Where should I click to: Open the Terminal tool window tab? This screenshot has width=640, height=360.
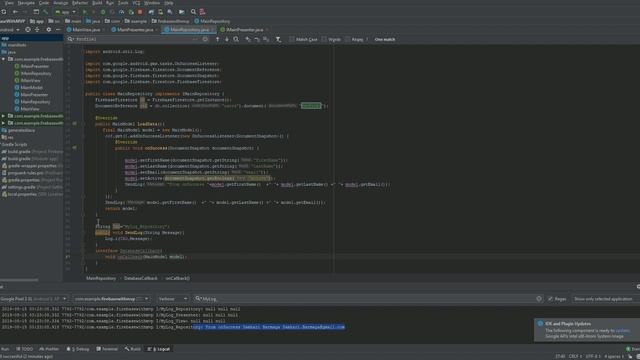107,349
